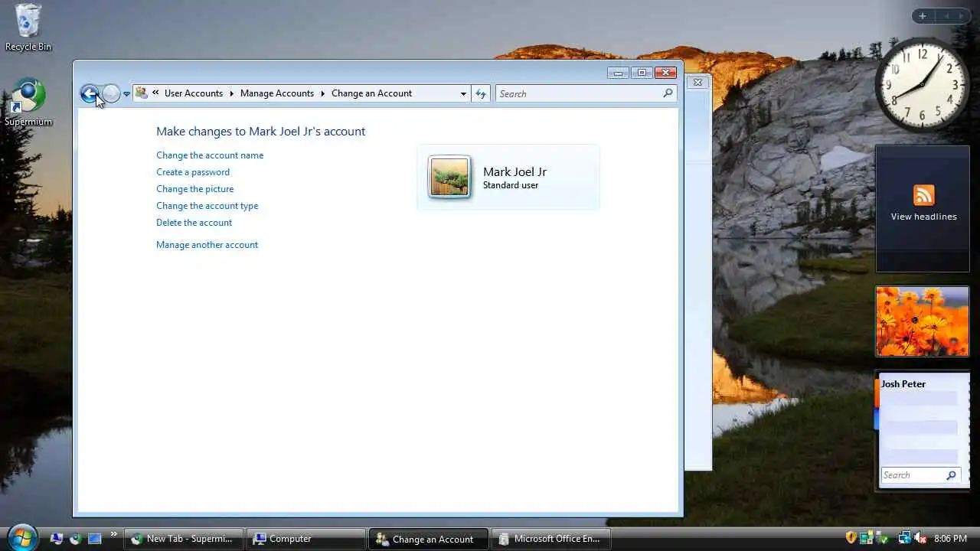Click the slideshow gadget flower photo
The image size is (980, 551).
click(x=922, y=321)
